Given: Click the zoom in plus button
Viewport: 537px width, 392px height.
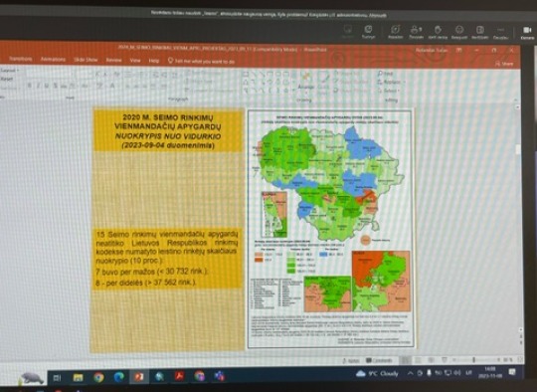Looking at the screenshot, I should click(499, 360).
